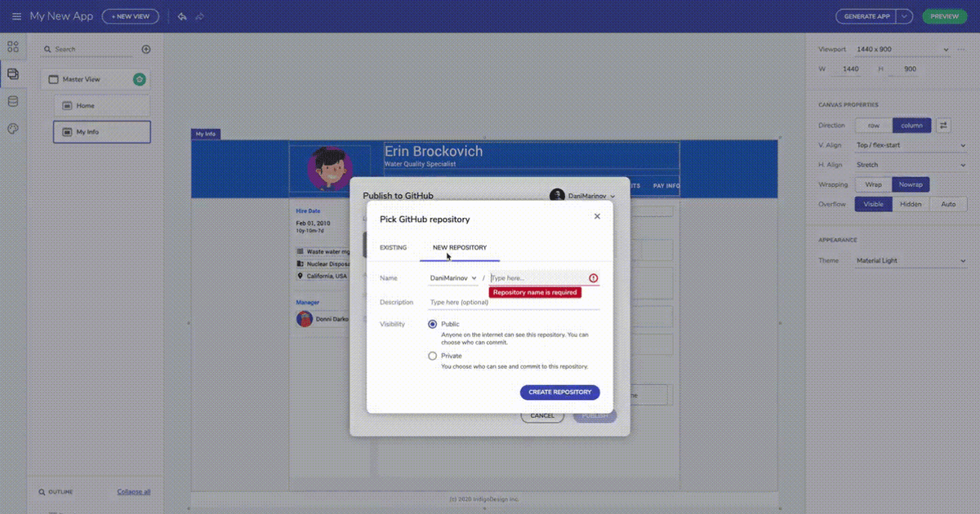The image size is (980, 514).
Task: Click the redo arrow in toolbar
Action: tap(199, 16)
